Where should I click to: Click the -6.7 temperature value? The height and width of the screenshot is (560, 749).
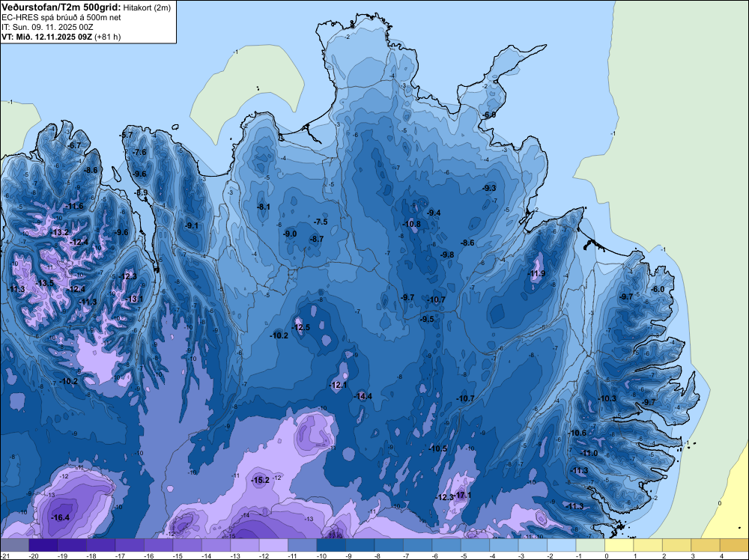[74, 145]
